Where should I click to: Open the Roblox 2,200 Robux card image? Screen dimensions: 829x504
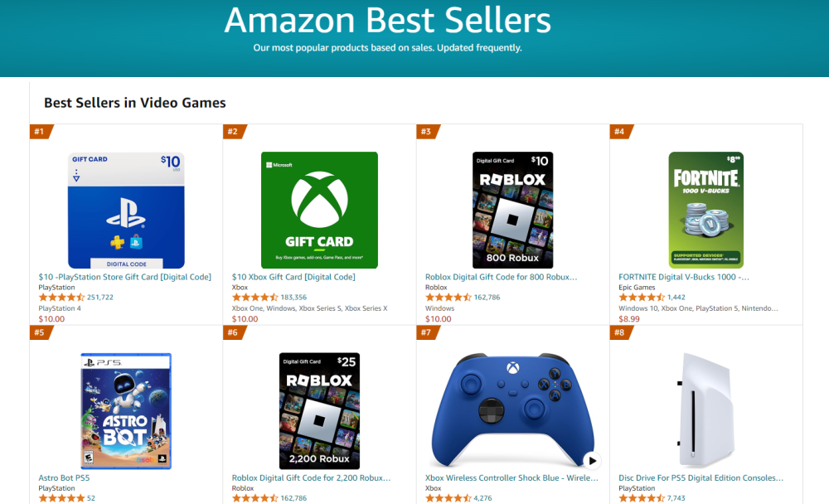coord(319,411)
